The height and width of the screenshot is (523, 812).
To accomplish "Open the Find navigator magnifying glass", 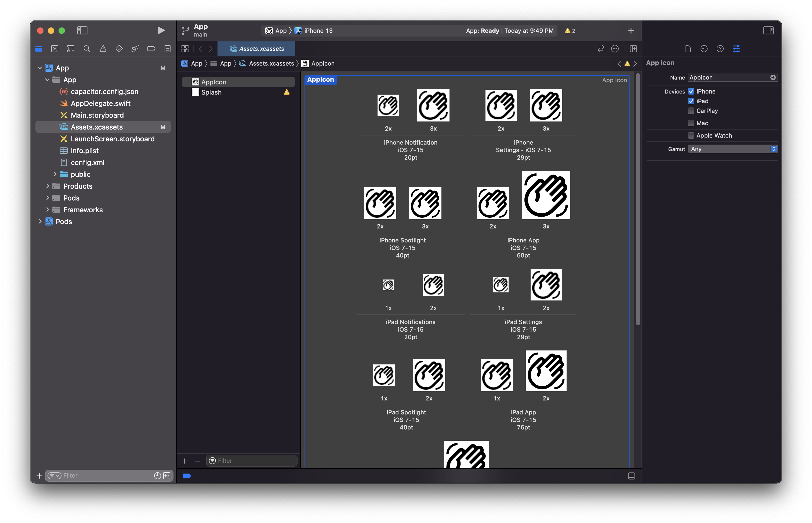I will tap(87, 49).
